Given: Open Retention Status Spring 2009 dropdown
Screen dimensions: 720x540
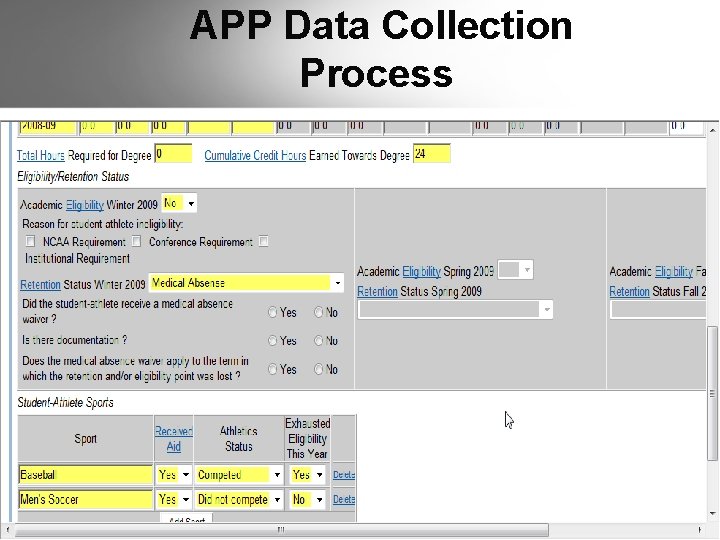Looking at the screenshot, I should click(456, 309).
